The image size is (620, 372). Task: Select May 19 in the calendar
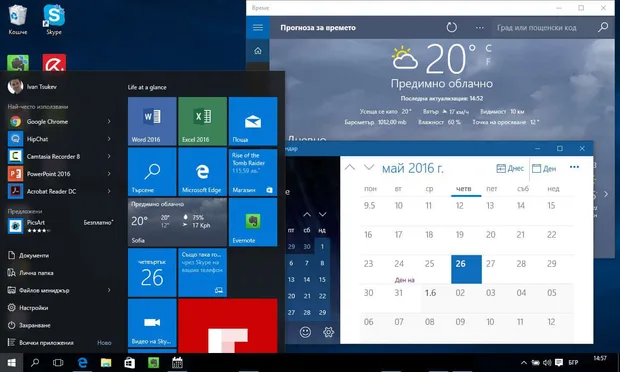pyautogui.click(x=466, y=240)
